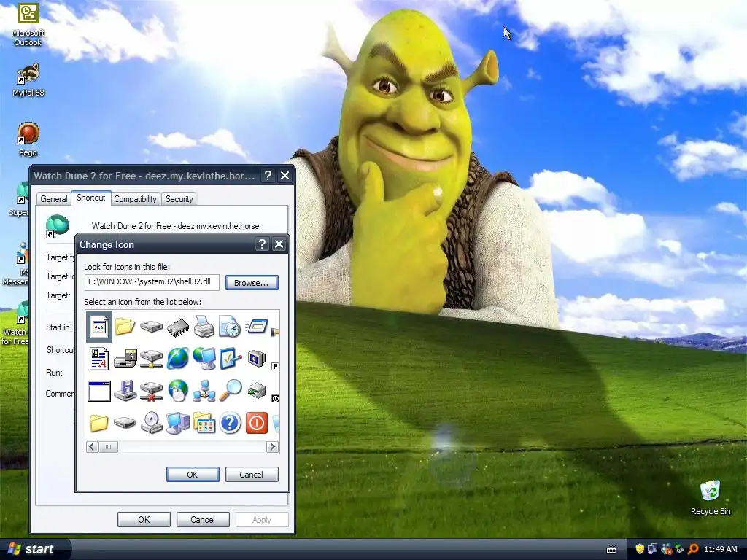
Task: Choose the memory chip icon
Action: 178,327
